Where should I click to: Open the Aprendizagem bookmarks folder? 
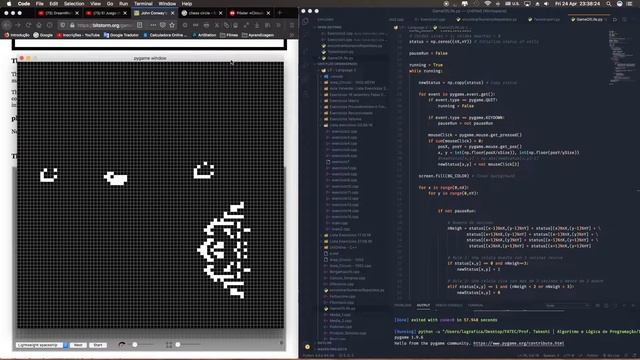[x=258, y=35]
